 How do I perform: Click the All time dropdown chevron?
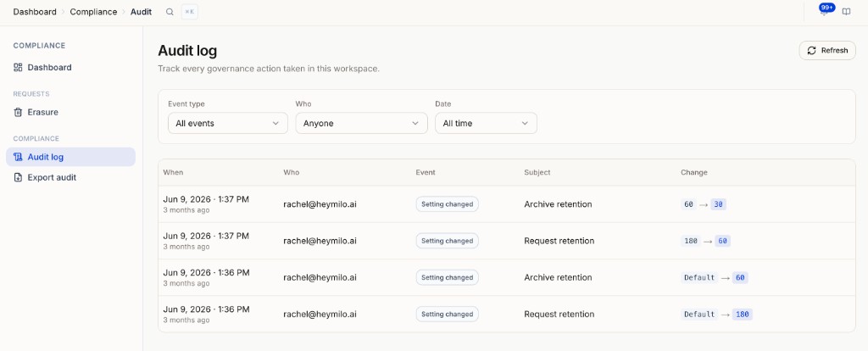524,124
